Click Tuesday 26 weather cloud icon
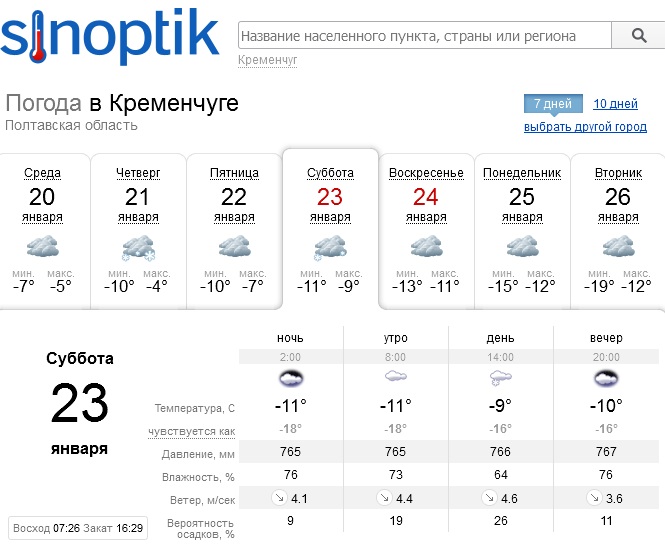 click(618, 247)
